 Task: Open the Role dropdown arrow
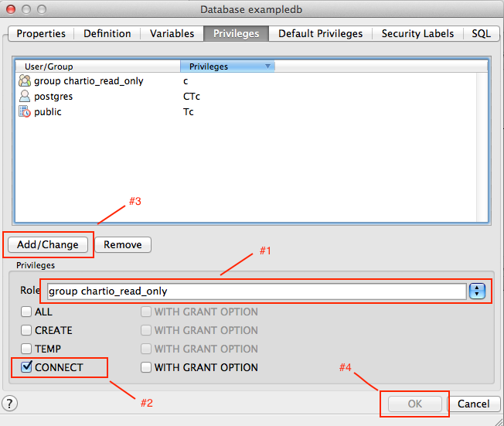[478, 291]
